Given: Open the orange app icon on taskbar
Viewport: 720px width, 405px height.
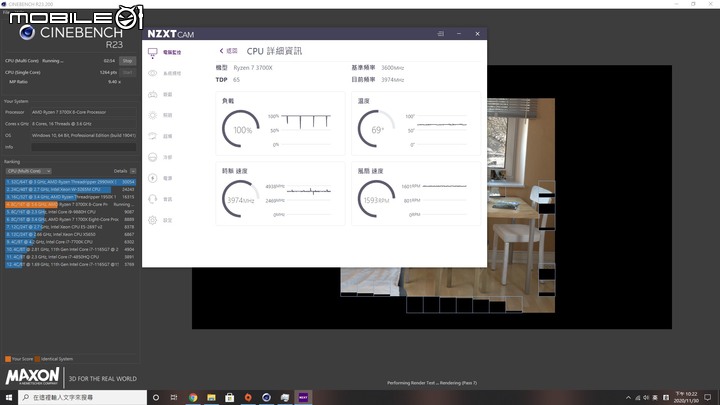Looking at the screenshot, I should click(248, 397).
